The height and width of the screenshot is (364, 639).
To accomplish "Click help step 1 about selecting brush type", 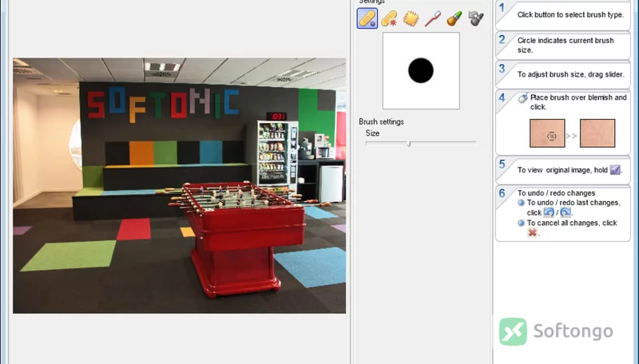I will click(563, 14).
